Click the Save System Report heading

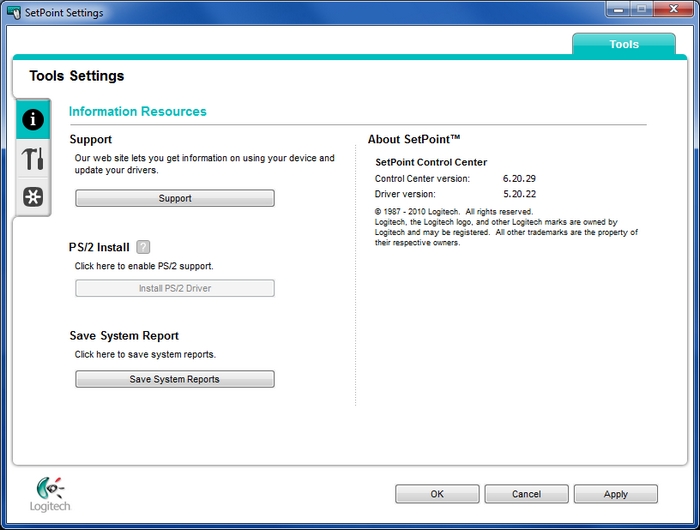pos(124,336)
